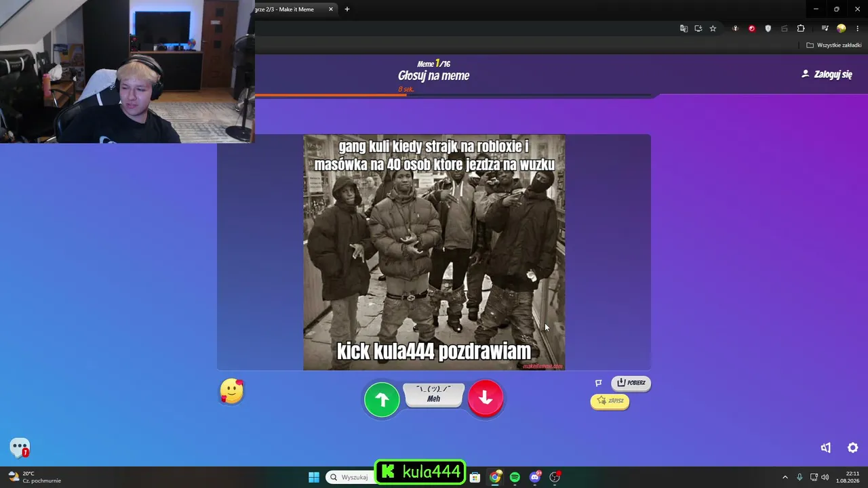
Task: Mute the game sound via speaker icon
Action: [x=826, y=448]
